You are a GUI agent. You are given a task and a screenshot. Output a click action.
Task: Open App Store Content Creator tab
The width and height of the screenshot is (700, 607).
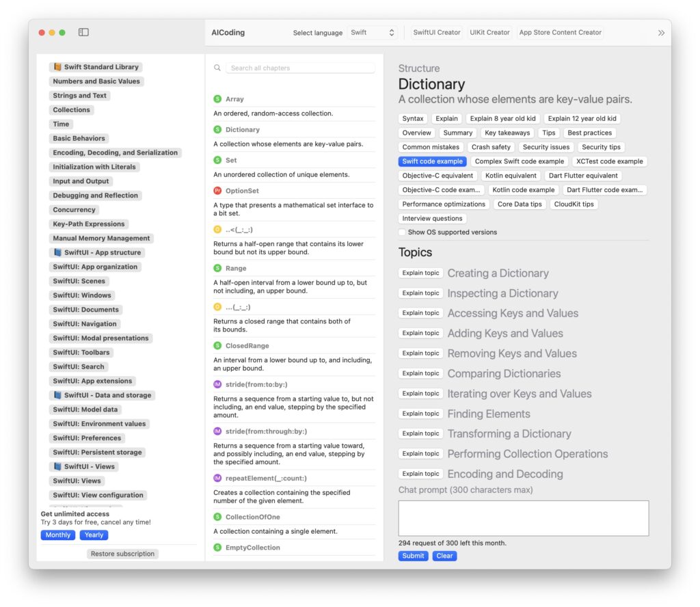pos(561,33)
